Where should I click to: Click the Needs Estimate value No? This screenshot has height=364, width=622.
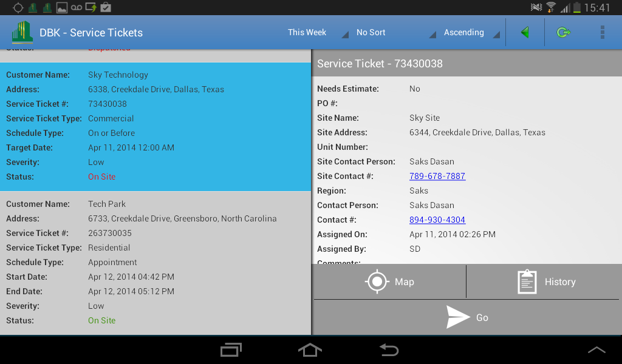414,89
